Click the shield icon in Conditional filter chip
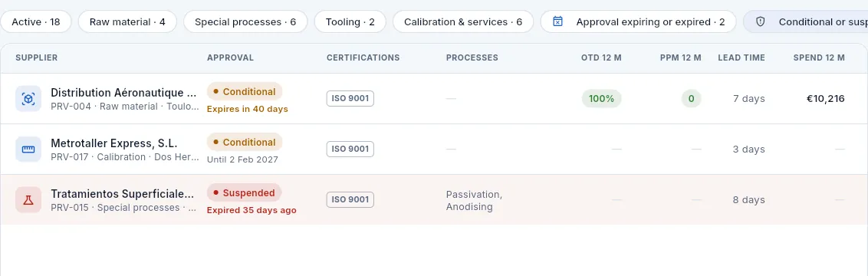This screenshot has width=868, height=276. pyautogui.click(x=761, y=22)
